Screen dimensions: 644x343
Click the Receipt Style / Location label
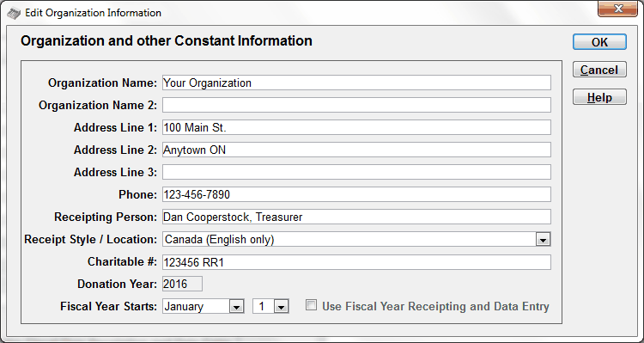90,239
